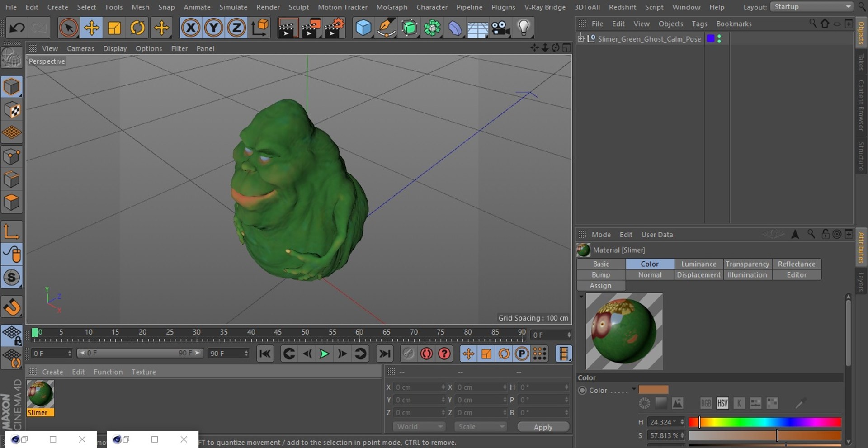The width and height of the screenshot is (868, 448).
Task: Expand the Color field arrow
Action: (x=634, y=389)
